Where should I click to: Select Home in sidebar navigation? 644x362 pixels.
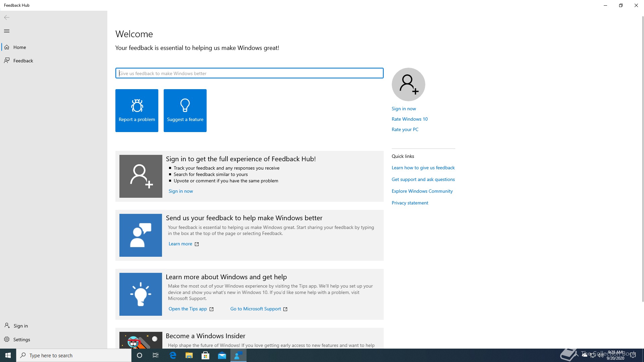[19, 47]
